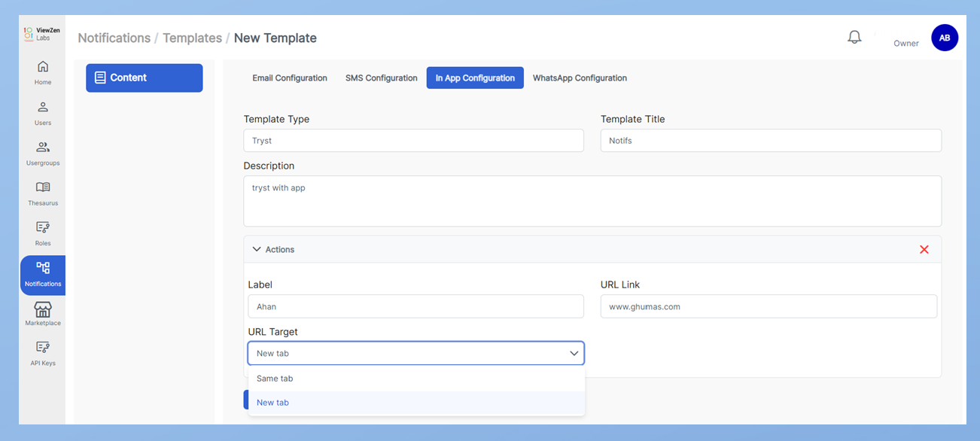Open Usergroups section

point(43,153)
